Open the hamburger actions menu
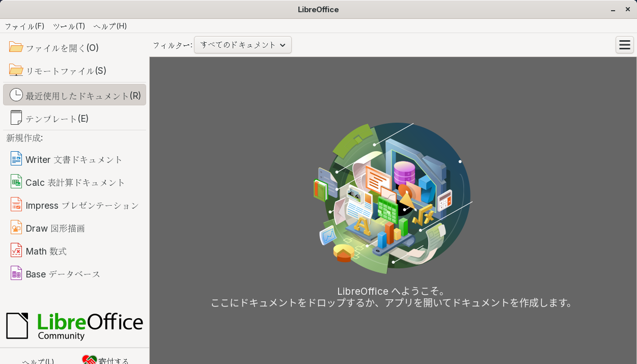Viewport: 637px width, 364px height. [624, 45]
